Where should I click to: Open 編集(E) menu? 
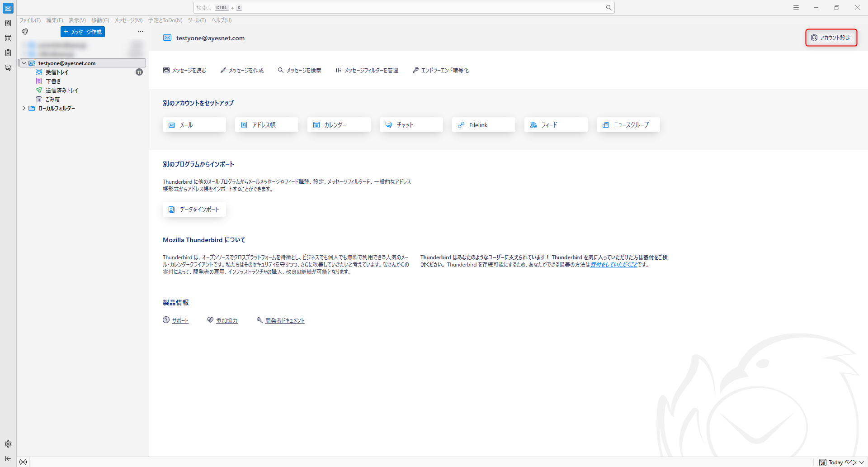(55, 20)
